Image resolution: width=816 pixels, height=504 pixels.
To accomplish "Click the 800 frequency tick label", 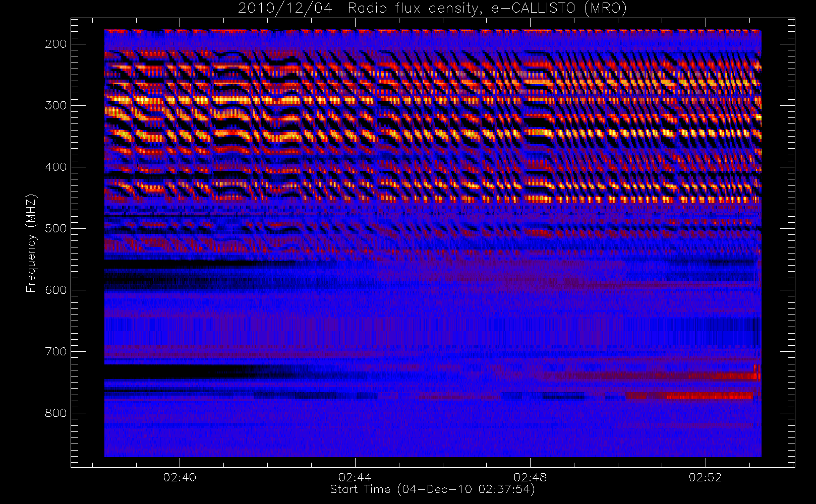I will point(56,413).
